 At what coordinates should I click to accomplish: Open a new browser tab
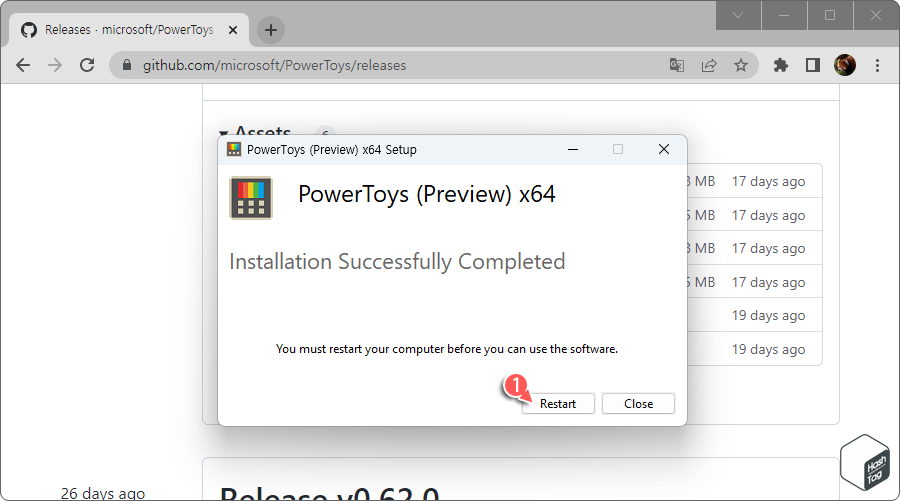[271, 30]
